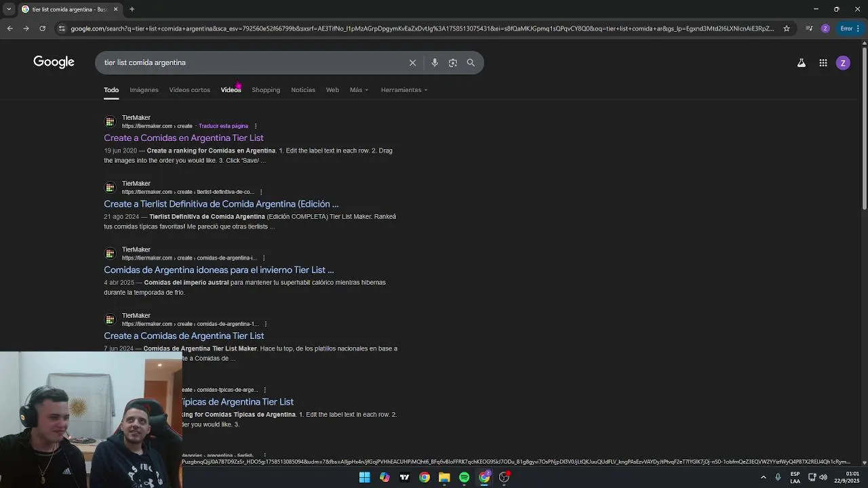Click the Chrome 'Error' update button

(x=850, y=28)
